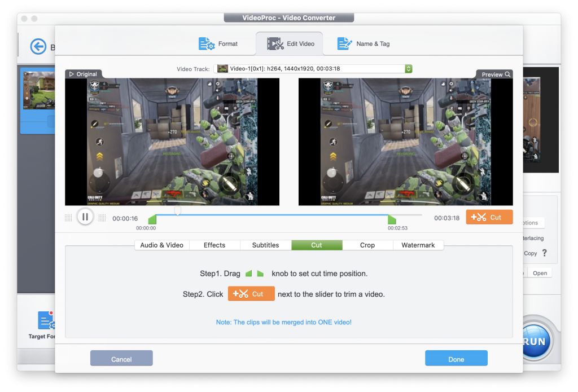Click the Open button in background window
The height and width of the screenshot is (392, 578).
pyautogui.click(x=540, y=273)
